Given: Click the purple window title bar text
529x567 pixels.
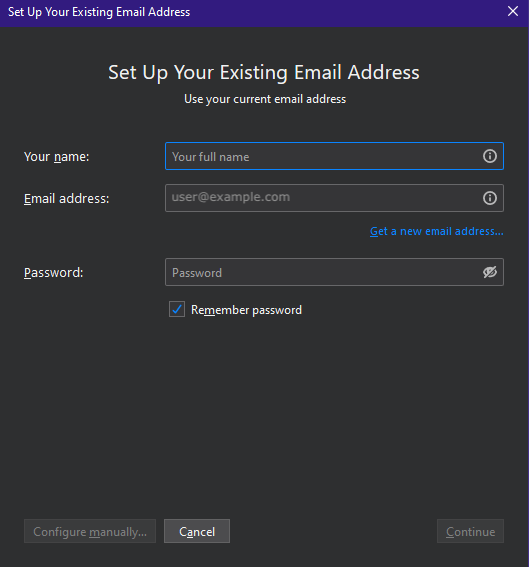Looking at the screenshot, I should coord(99,12).
